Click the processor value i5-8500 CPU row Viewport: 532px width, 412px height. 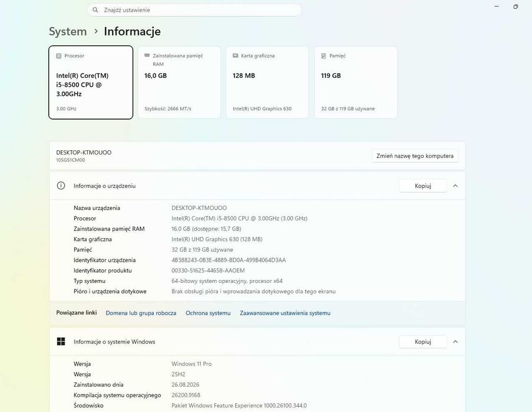pyautogui.click(x=239, y=218)
